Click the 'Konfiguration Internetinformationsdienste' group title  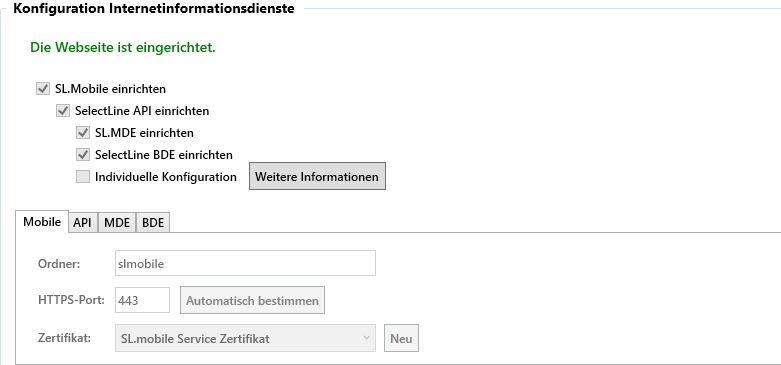click(154, 8)
